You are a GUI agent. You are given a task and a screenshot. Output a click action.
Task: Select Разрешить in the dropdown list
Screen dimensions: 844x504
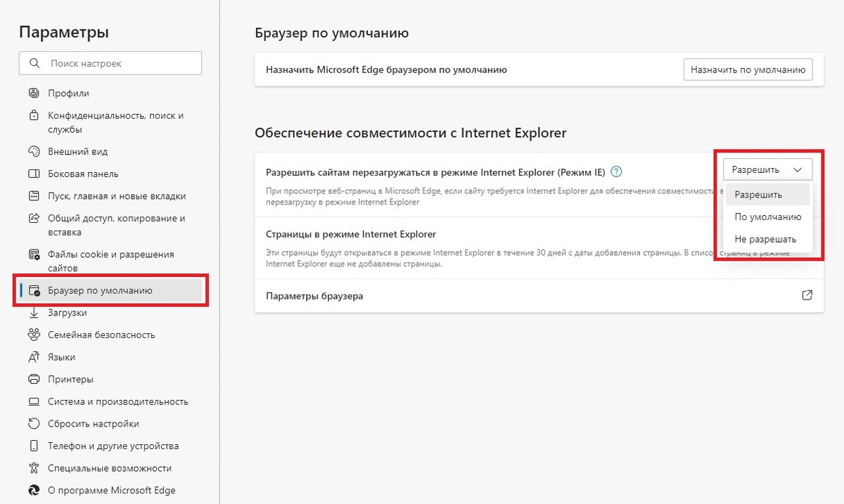(x=768, y=195)
